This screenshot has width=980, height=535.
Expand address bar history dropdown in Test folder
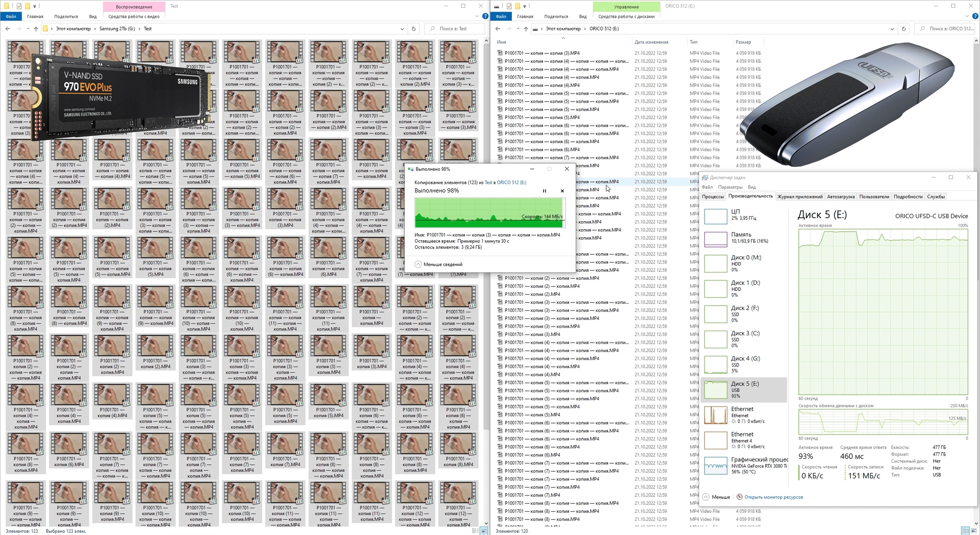coord(402,29)
